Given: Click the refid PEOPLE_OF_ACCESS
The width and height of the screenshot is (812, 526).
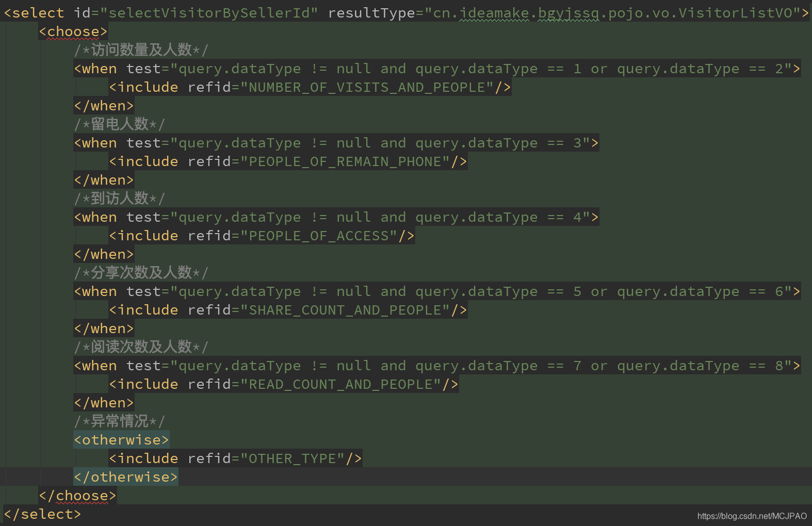Looking at the screenshot, I should pyautogui.click(x=319, y=236).
